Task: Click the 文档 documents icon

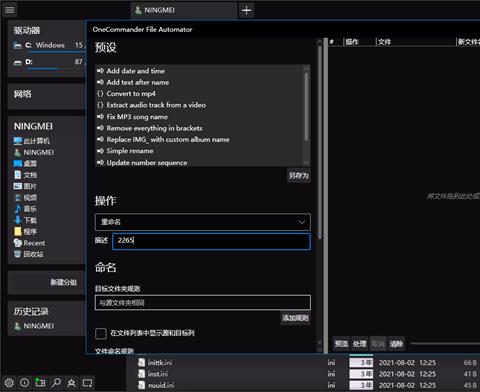Action: pos(18,175)
